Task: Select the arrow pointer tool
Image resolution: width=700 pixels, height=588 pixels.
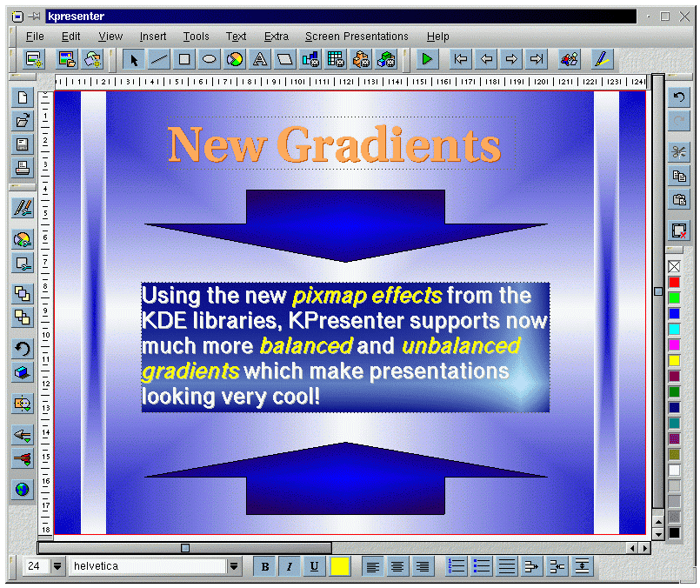Action: pyautogui.click(x=134, y=59)
